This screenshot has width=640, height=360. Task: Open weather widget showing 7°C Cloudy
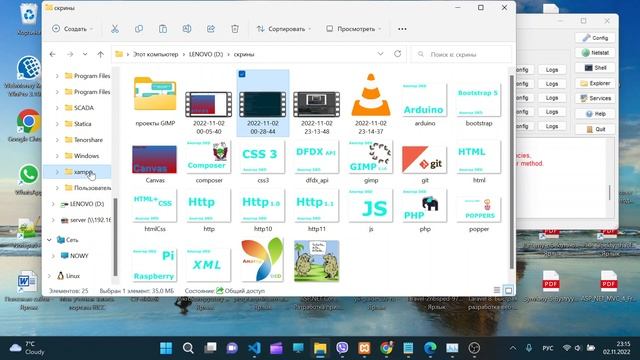point(27,348)
